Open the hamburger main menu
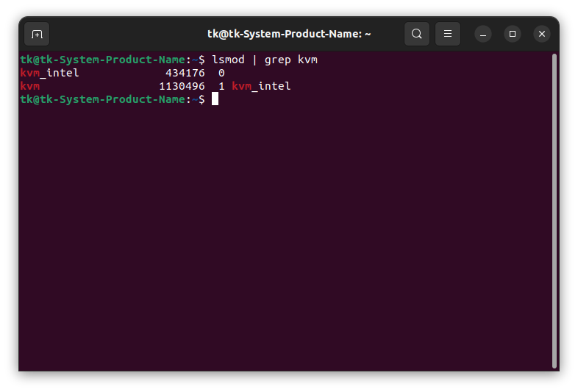The width and height of the screenshot is (578, 392). point(447,34)
